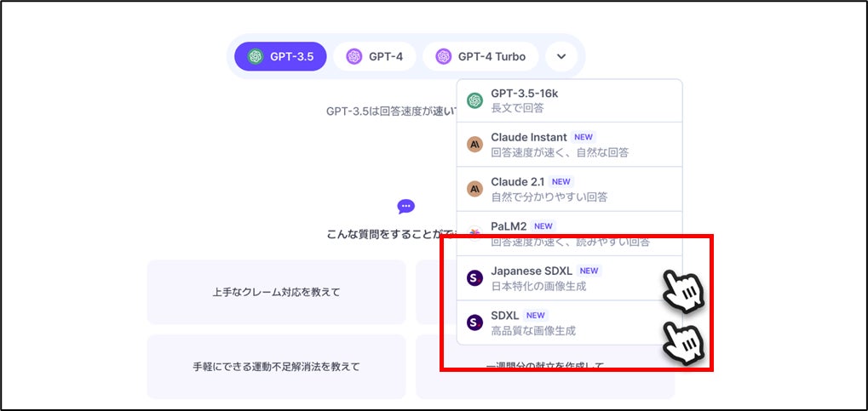Click the Stability icon beside SDXL
This screenshot has height=411, width=868.
(475, 323)
